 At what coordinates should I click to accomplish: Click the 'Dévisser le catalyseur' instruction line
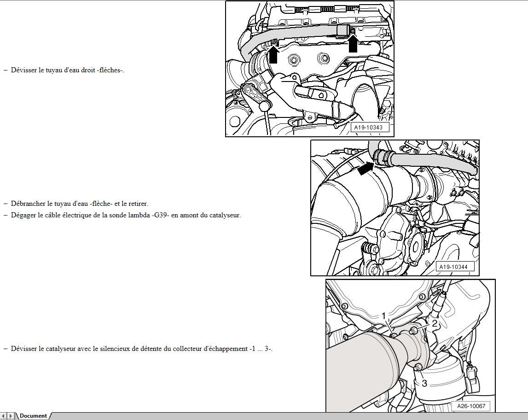(x=141, y=349)
